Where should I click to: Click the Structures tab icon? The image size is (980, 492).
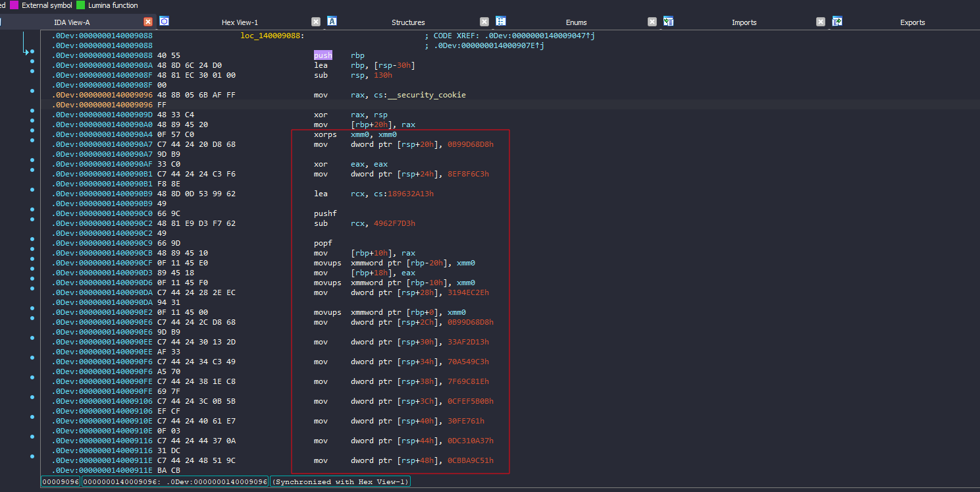[332, 22]
